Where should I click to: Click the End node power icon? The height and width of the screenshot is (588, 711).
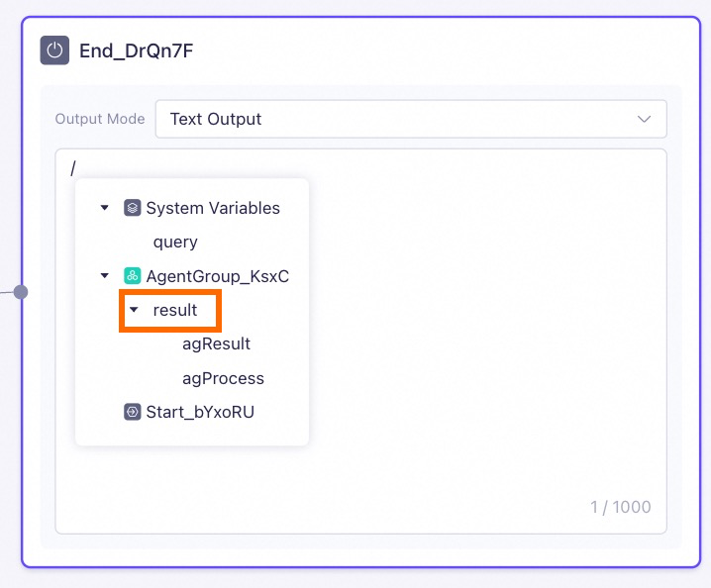click(x=54, y=50)
